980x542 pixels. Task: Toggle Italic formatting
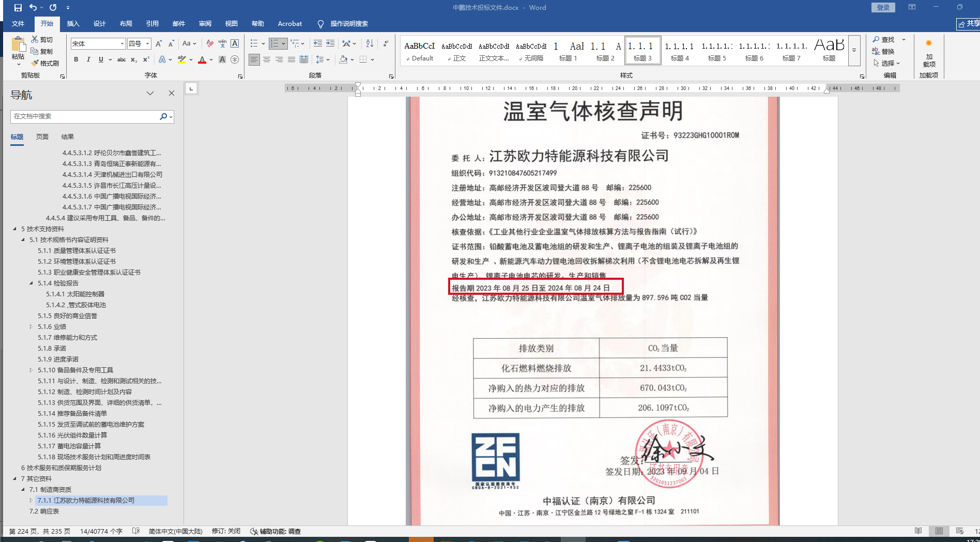[88, 59]
